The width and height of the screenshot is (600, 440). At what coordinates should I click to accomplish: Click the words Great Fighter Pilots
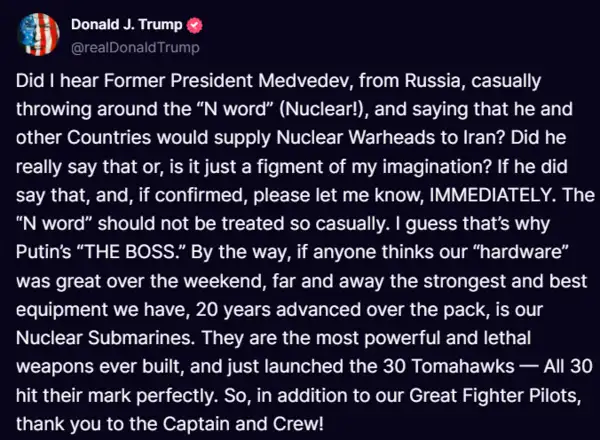point(495,395)
